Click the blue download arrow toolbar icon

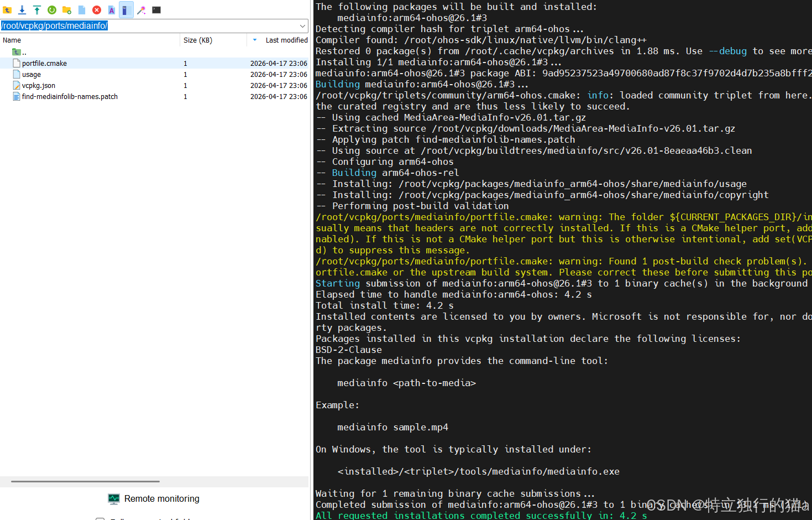pos(22,10)
